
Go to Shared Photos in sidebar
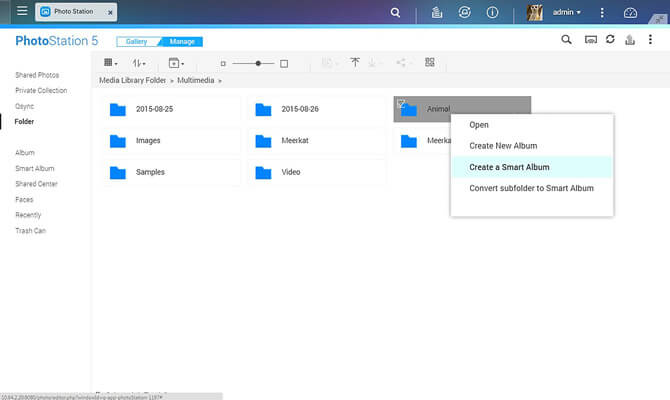(37, 75)
